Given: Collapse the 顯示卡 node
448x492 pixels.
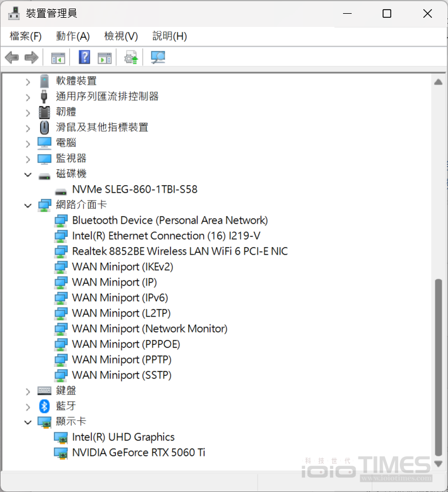Looking at the screenshot, I should pyautogui.click(x=28, y=423).
